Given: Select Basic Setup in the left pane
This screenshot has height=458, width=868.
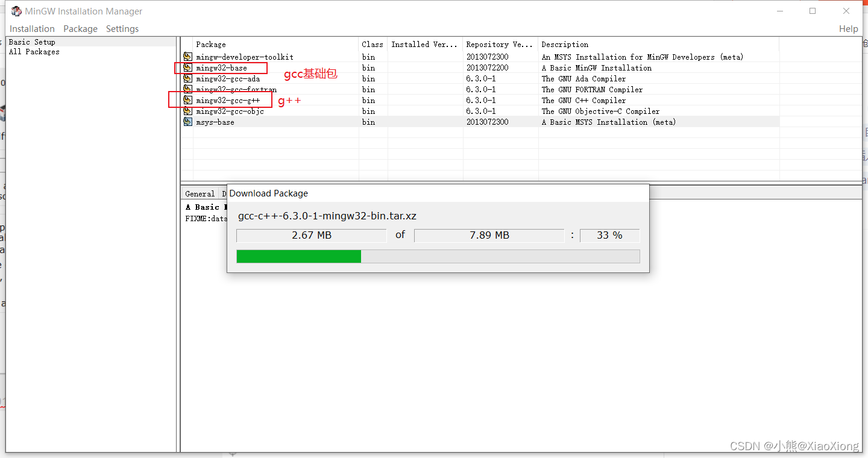Looking at the screenshot, I should (x=32, y=42).
